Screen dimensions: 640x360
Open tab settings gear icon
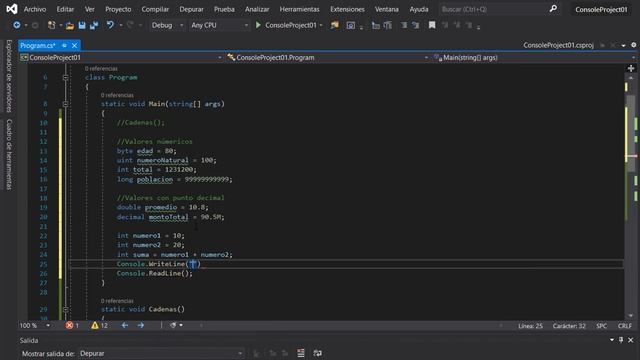coord(633,45)
